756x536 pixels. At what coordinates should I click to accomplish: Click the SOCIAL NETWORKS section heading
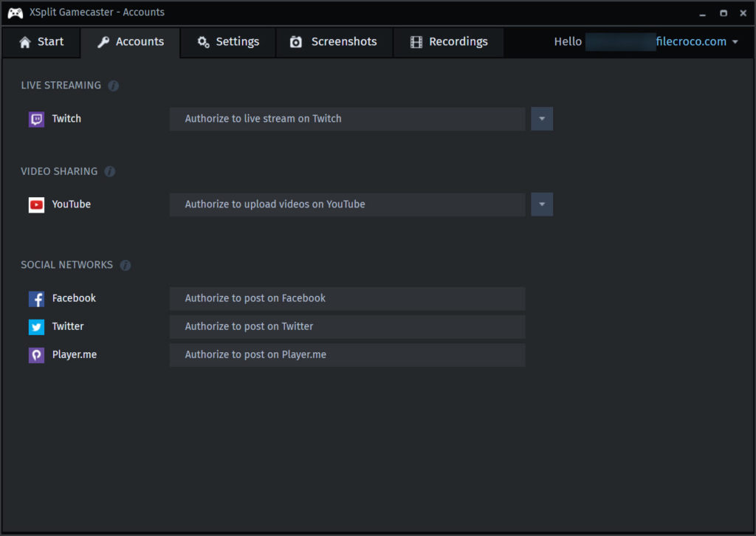(x=67, y=265)
